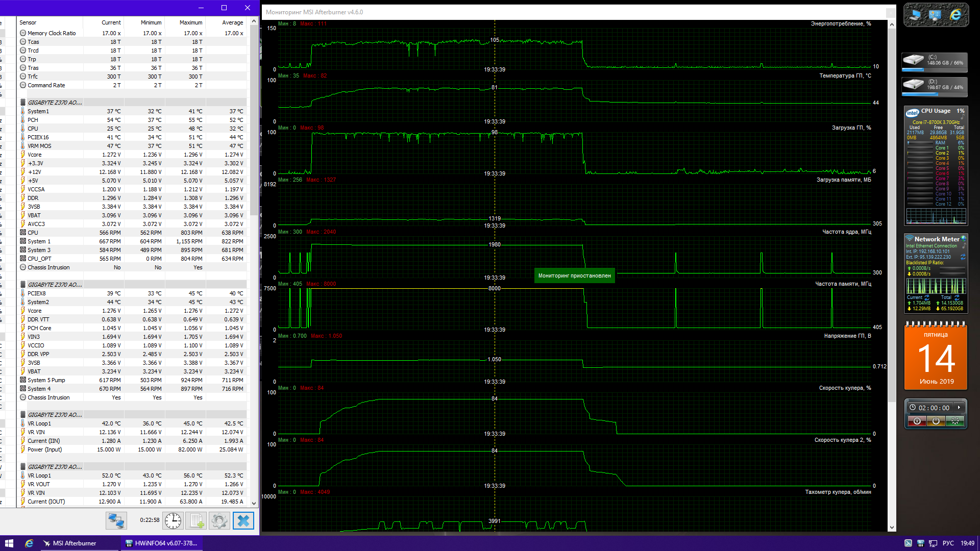Click the green sleep button on the timer gadget

pos(955,421)
